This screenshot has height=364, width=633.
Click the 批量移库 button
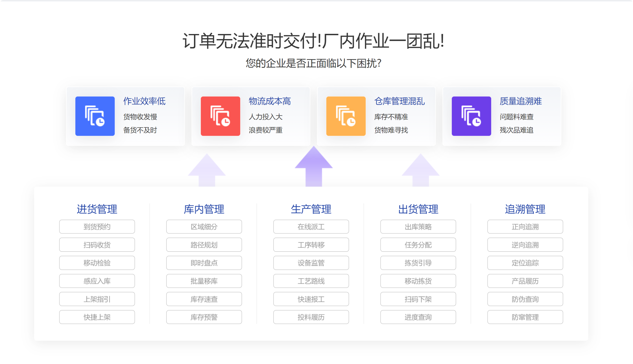[x=204, y=281]
